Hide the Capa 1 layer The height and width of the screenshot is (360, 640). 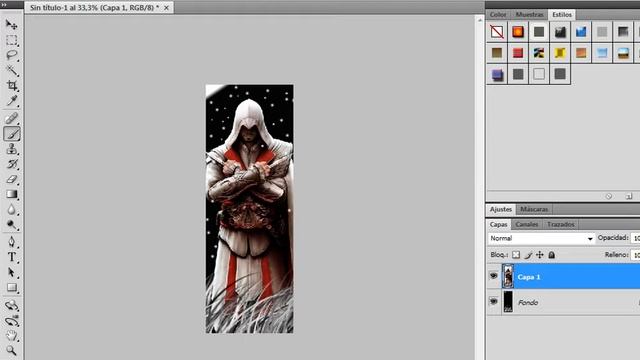coord(493,276)
